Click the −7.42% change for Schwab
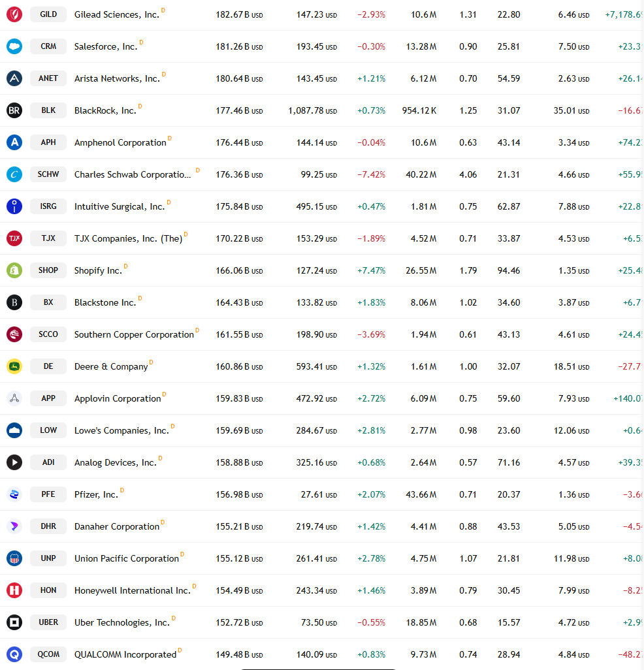The height and width of the screenshot is (670, 644). tap(372, 175)
